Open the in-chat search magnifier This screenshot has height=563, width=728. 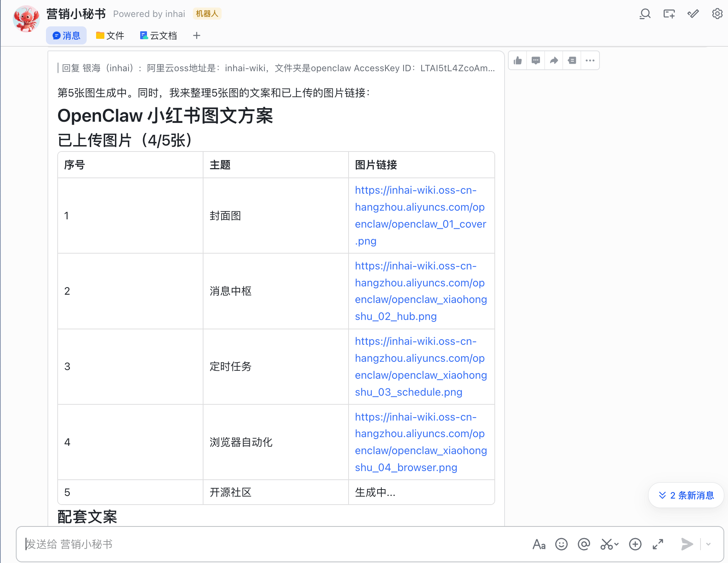(x=645, y=14)
